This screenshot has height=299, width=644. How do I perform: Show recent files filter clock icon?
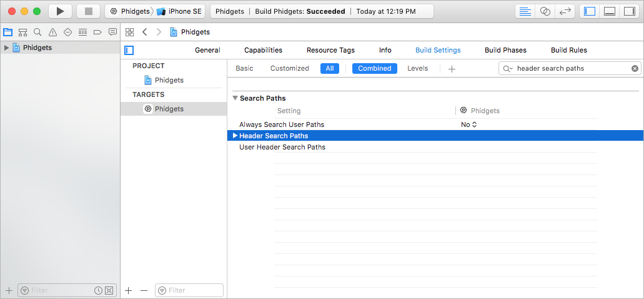tap(98, 290)
